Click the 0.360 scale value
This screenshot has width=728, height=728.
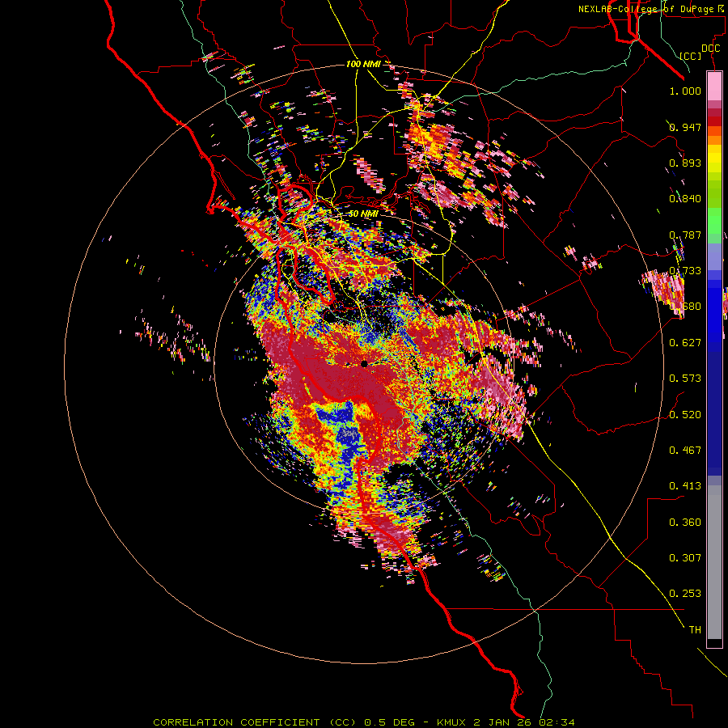pos(685,523)
